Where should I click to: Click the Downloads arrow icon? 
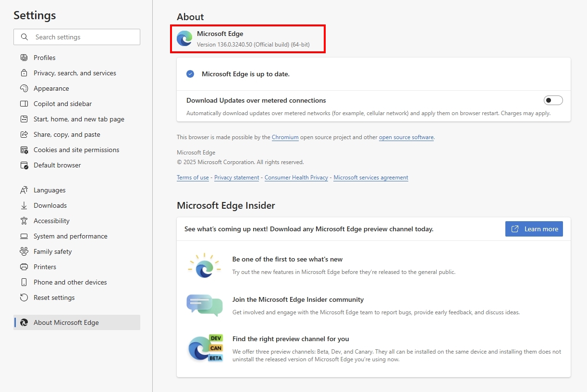tap(24, 205)
